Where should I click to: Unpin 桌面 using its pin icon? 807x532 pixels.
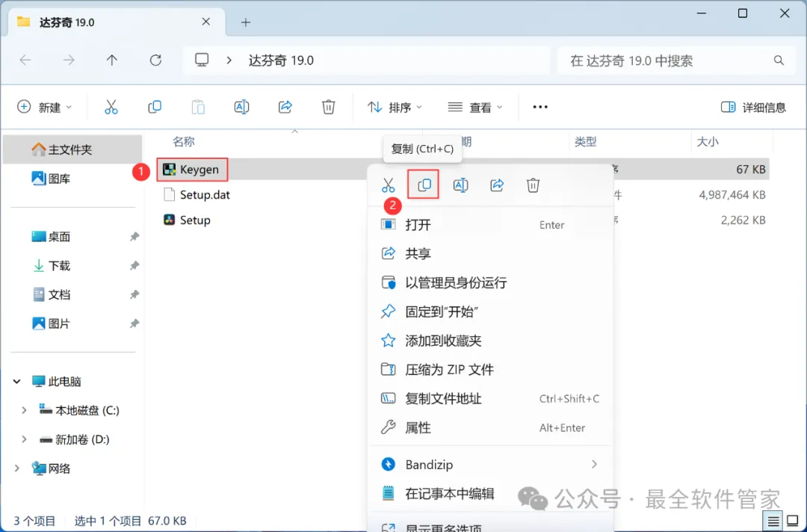pyautogui.click(x=134, y=237)
